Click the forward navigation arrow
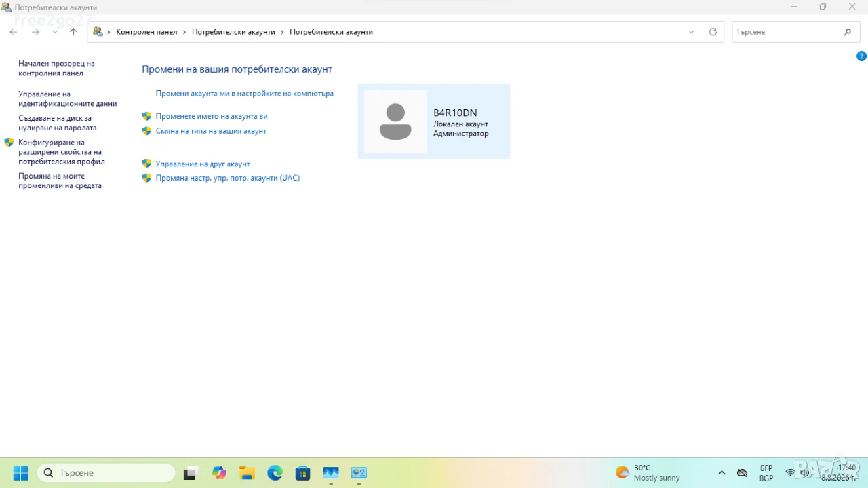Screen dimensions: 868x488 tap(35, 32)
